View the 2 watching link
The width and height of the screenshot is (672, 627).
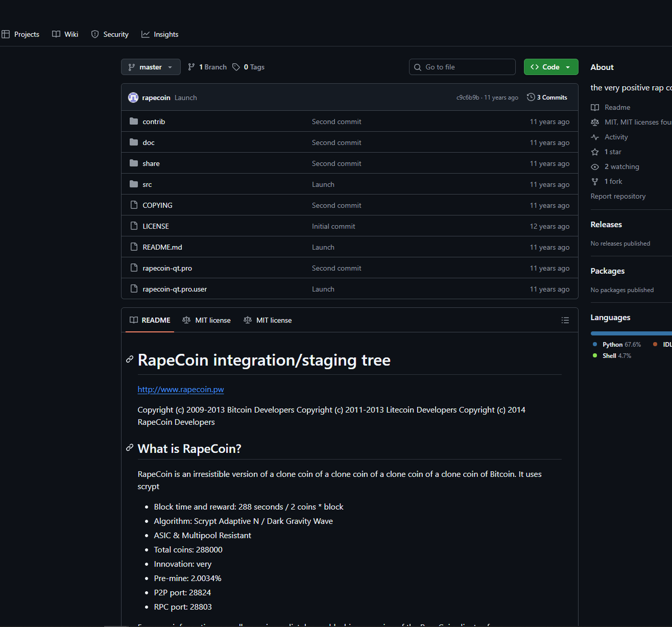tap(622, 167)
